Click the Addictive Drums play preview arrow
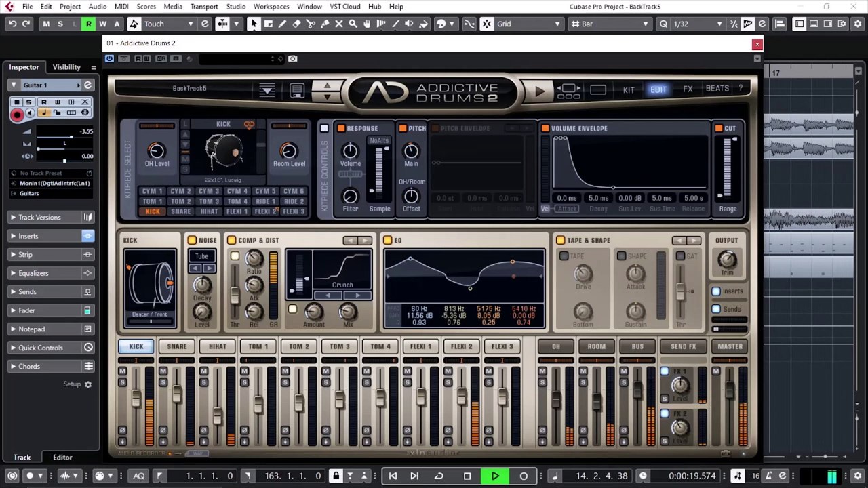This screenshot has height=488, width=868. [540, 90]
